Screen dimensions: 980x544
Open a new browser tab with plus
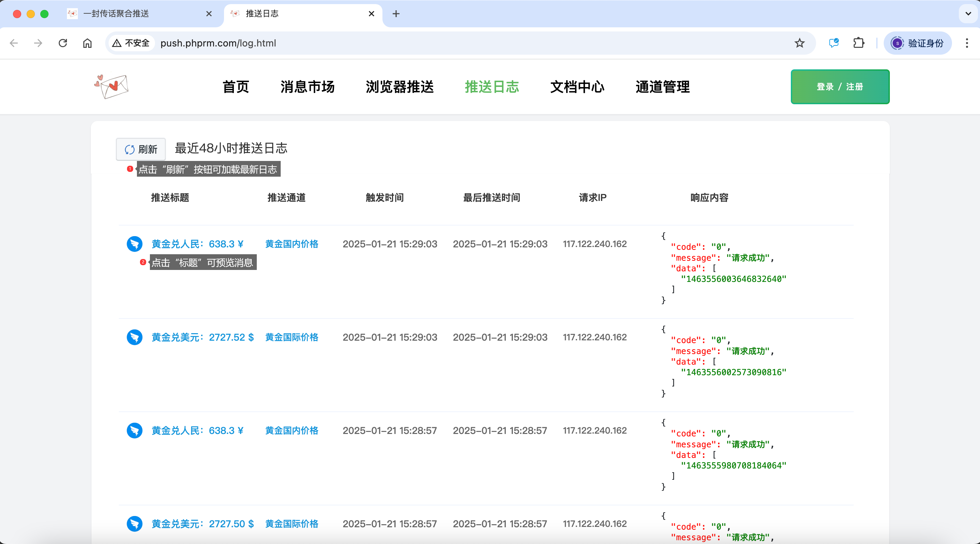coord(396,14)
